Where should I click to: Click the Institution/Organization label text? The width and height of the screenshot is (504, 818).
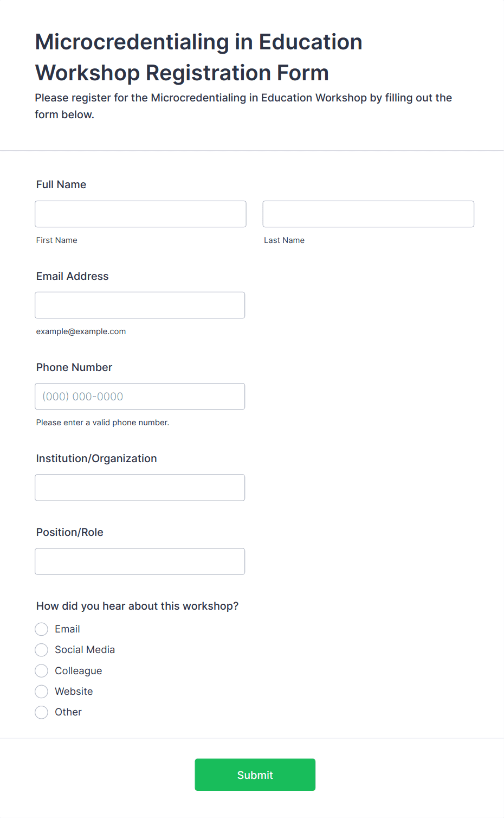(x=96, y=458)
